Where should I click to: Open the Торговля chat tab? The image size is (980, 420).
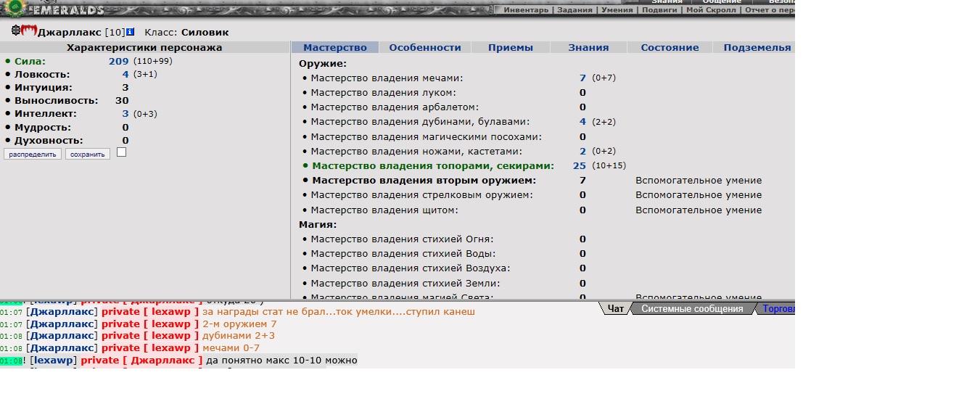pyautogui.click(x=778, y=308)
